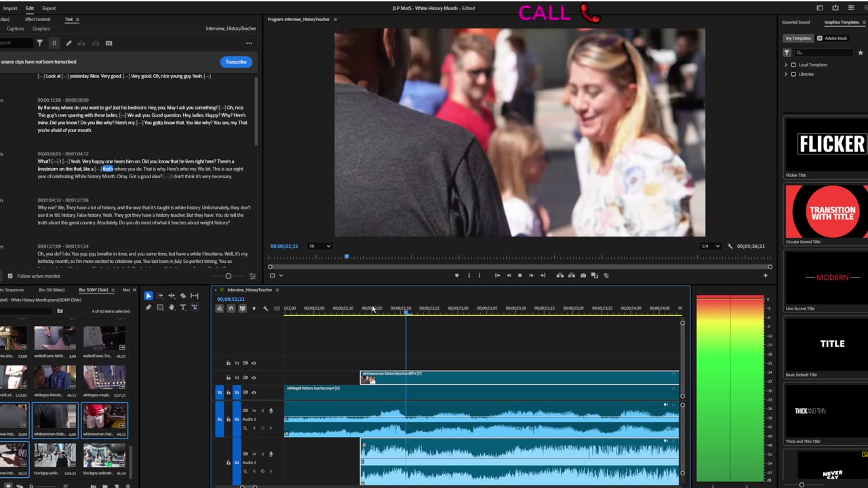Toggle insert sequences as nests button

pyautogui.click(x=219, y=308)
